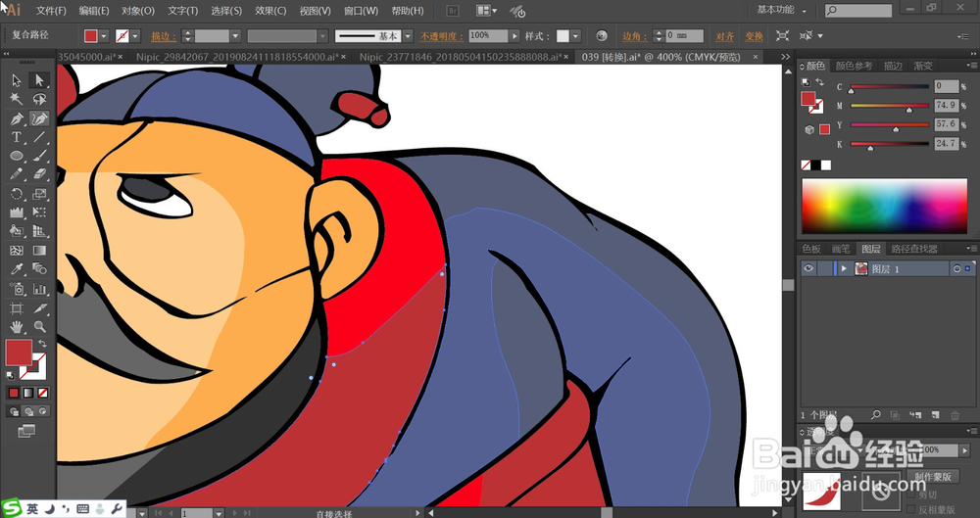The image size is (980, 518).
Task: Pick the Column Graph tool
Action: point(39,289)
